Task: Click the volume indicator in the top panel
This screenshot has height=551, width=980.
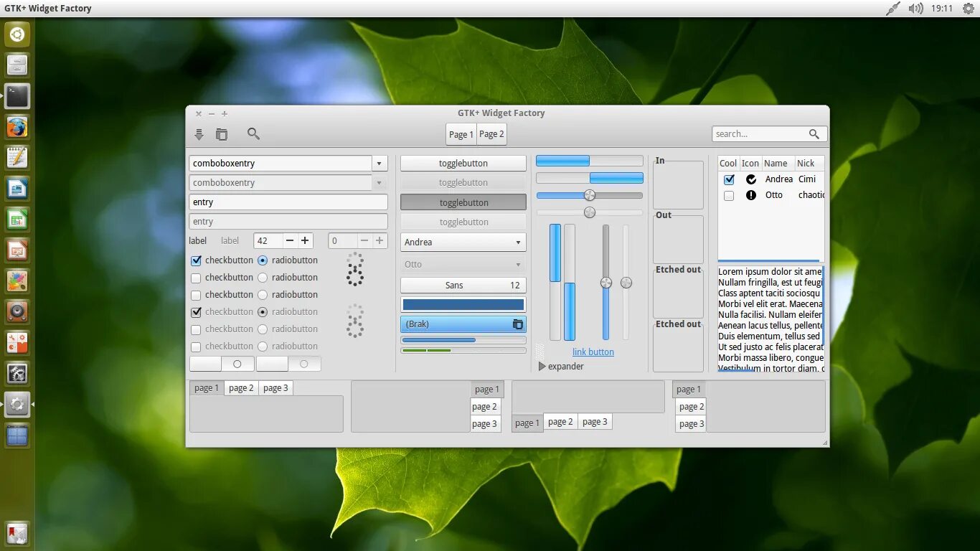Action: (916, 9)
